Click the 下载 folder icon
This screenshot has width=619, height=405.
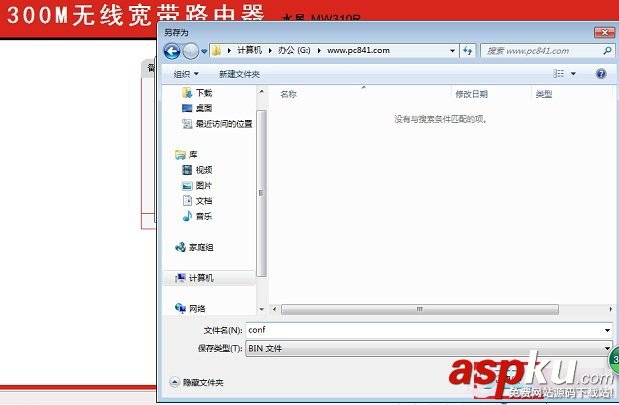coord(187,93)
